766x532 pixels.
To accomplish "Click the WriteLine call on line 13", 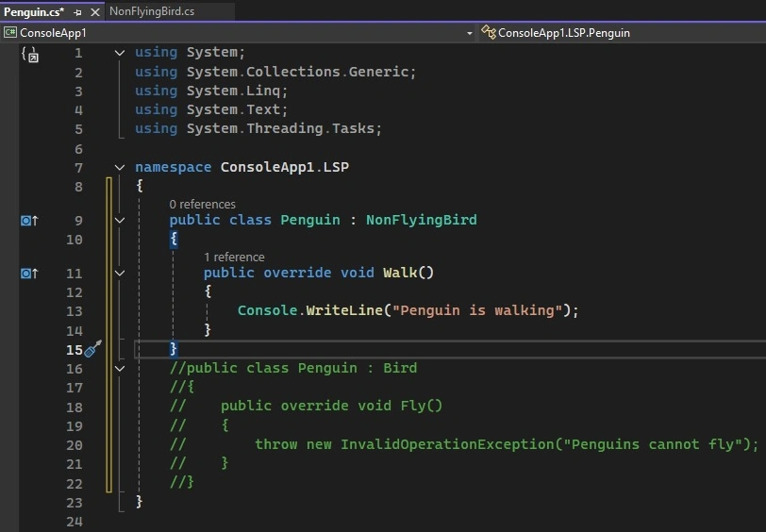I will 344,310.
